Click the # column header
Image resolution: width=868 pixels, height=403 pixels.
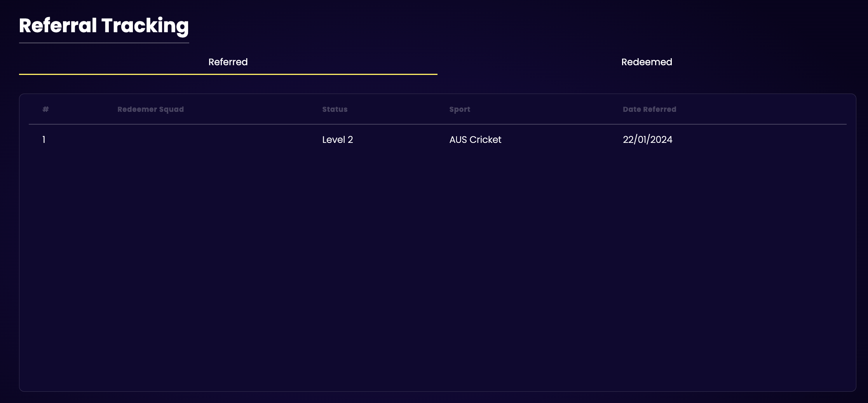tap(45, 109)
